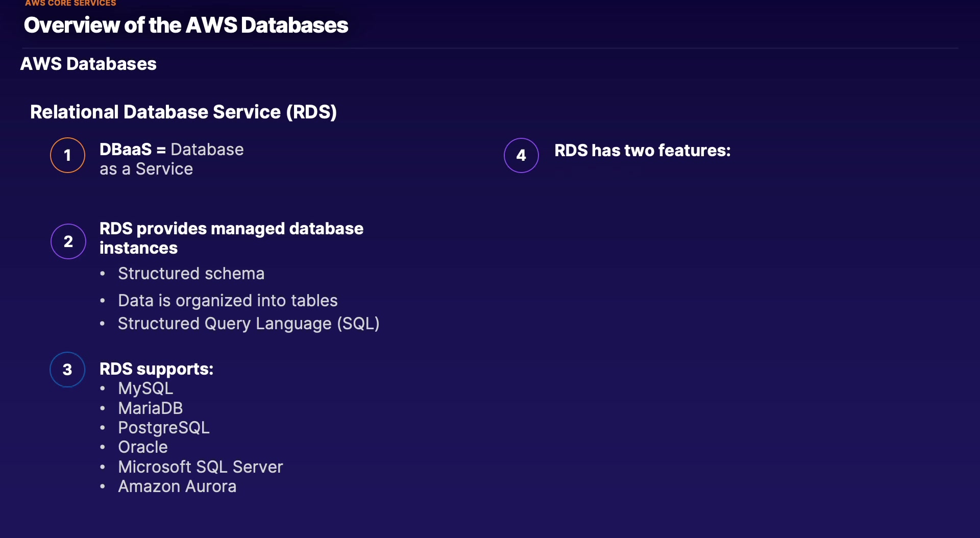Click 'RDS provides managed database instances' heading
The image size is (980, 538).
[x=231, y=238]
